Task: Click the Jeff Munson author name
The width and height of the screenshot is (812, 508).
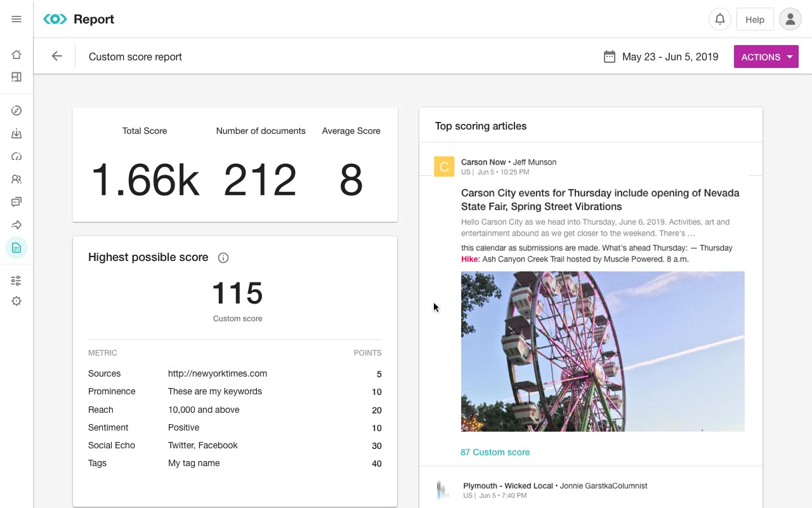Action: coord(535,162)
